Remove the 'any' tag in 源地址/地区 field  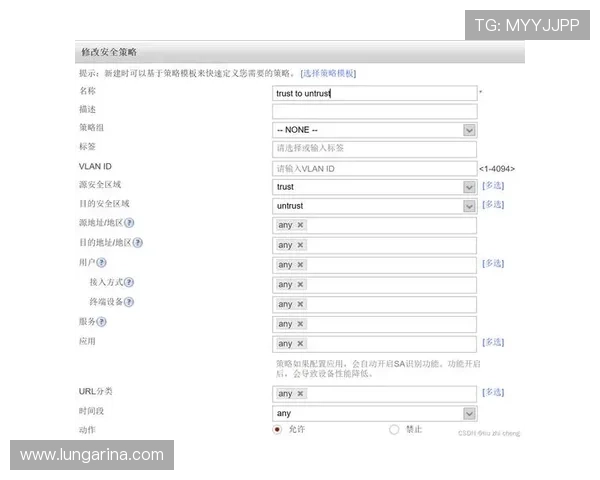300,225
